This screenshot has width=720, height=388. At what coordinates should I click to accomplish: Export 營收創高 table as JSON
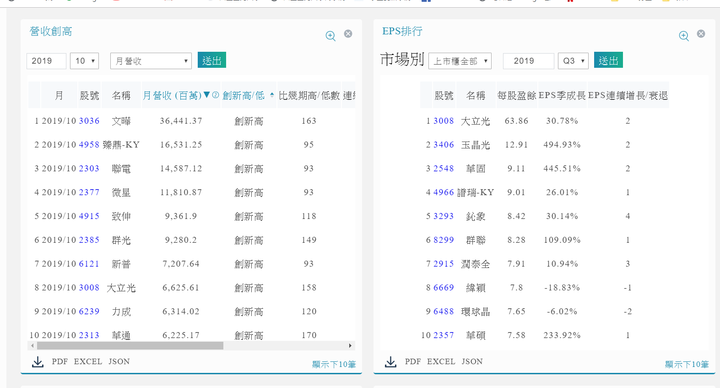click(x=119, y=361)
